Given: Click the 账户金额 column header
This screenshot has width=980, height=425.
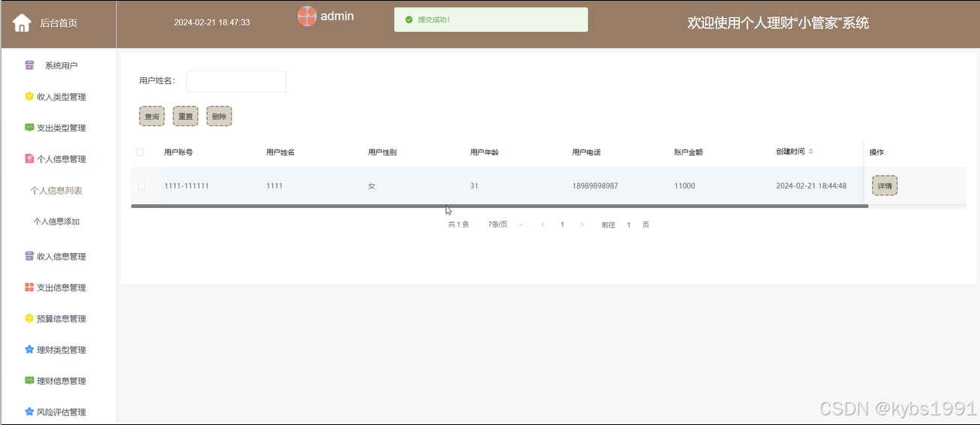Looking at the screenshot, I should 689,152.
